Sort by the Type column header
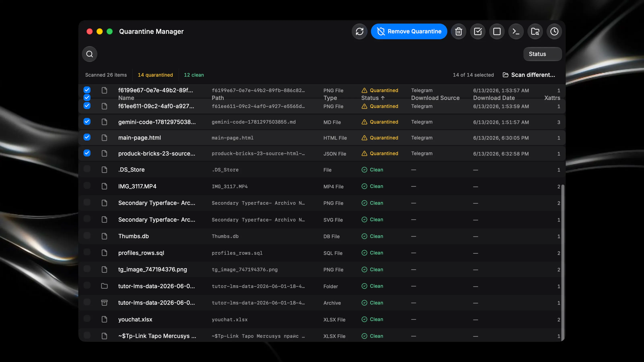The width and height of the screenshot is (644, 362). [x=330, y=98]
